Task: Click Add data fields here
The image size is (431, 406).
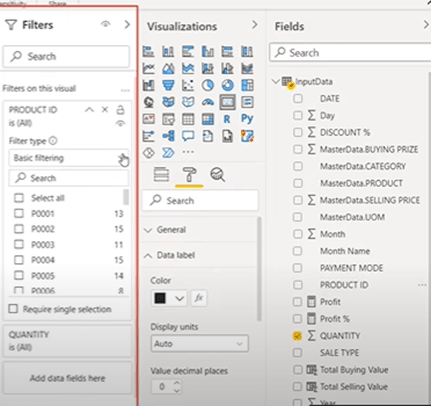Action: pyautogui.click(x=67, y=378)
